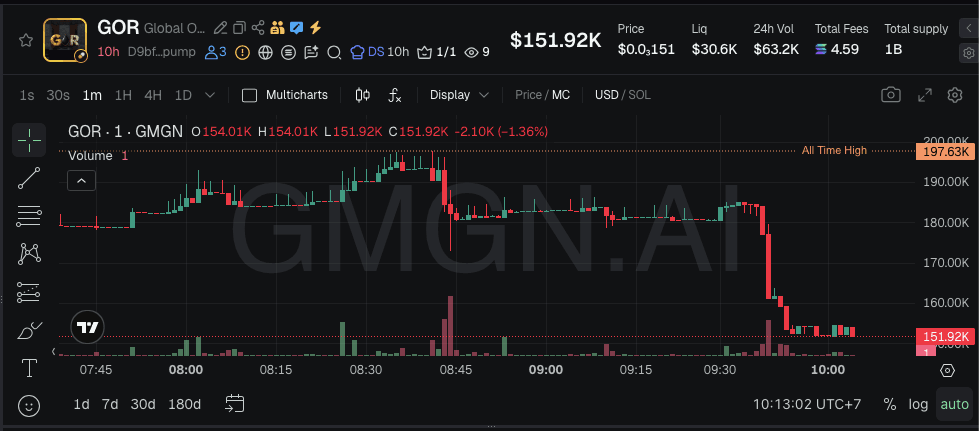This screenshot has height=431, width=979.
Task: Select the 4H timeframe
Action: 153,95
